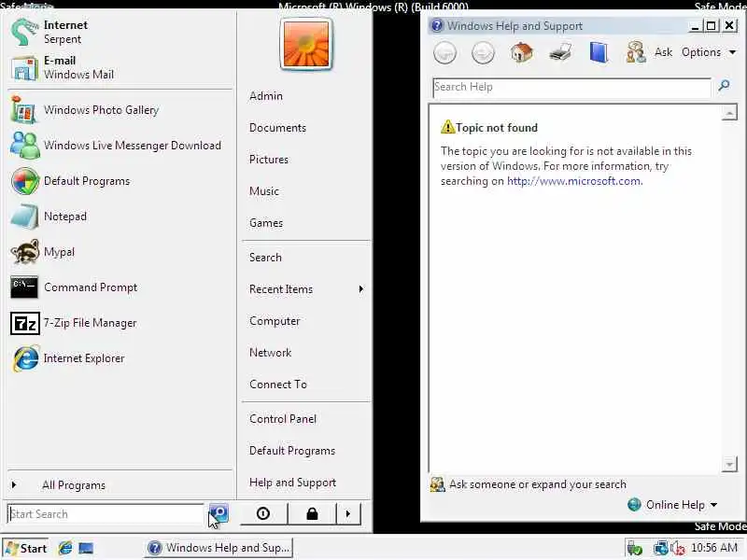
Task: Open Network from Start menu
Action: 270,353
